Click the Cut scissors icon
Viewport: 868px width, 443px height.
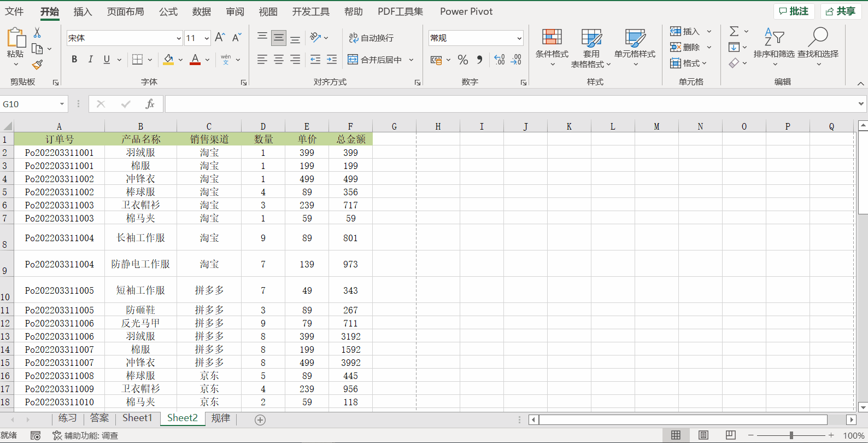(37, 33)
